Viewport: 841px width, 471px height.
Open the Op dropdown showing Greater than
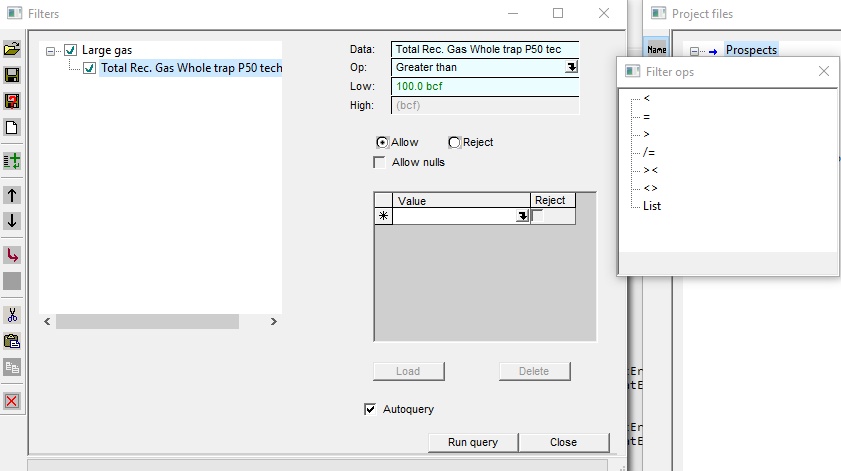571,67
